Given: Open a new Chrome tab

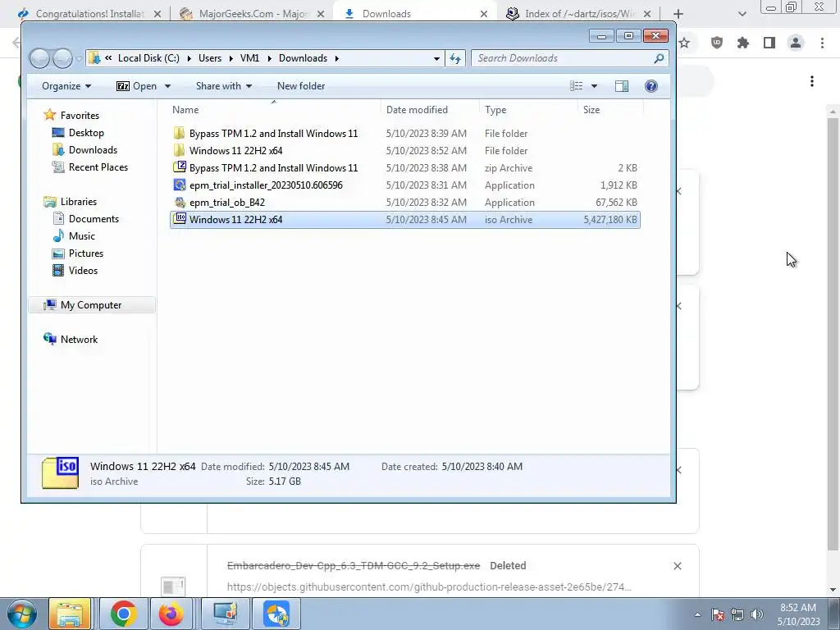Looking at the screenshot, I should pos(678,14).
